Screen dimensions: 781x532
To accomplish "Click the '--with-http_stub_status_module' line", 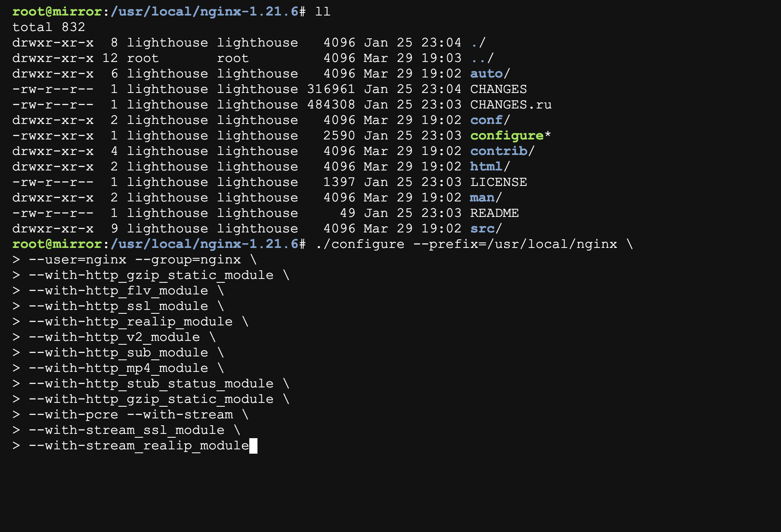I will 151,384.
